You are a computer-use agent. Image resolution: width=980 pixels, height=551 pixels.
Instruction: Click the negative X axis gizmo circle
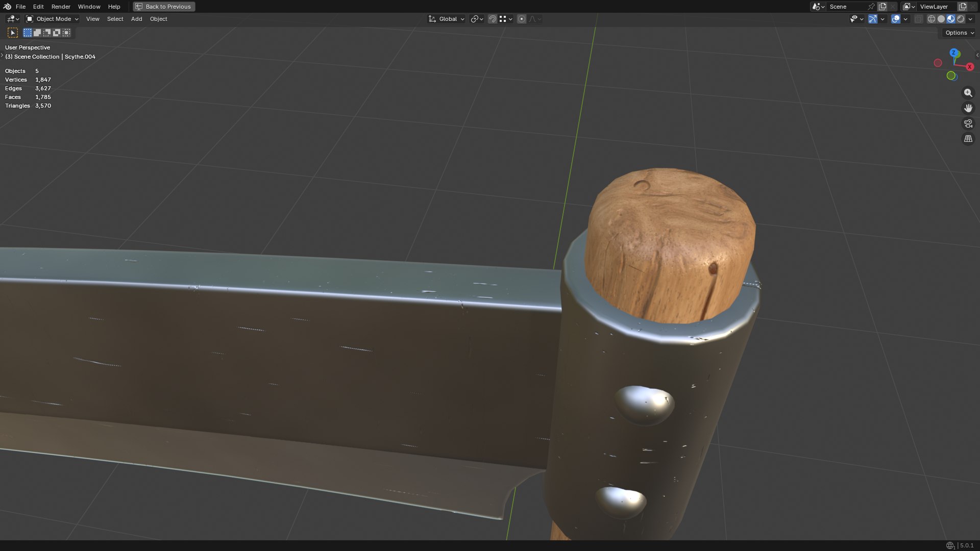pyautogui.click(x=938, y=63)
